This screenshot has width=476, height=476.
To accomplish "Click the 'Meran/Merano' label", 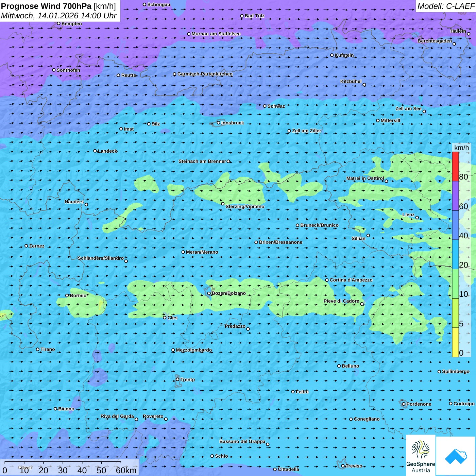I will (x=202, y=252).
